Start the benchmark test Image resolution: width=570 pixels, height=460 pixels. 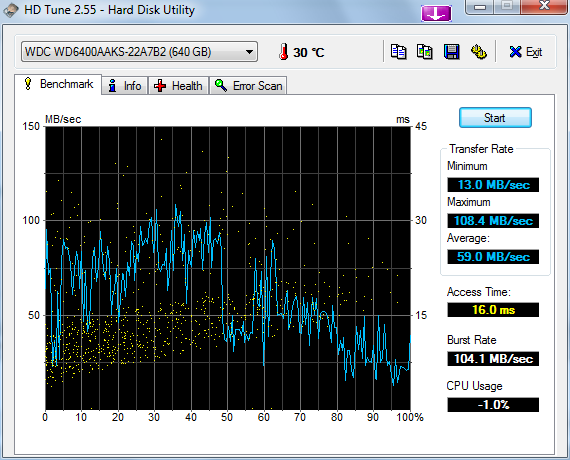pyautogui.click(x=495, y=118)
